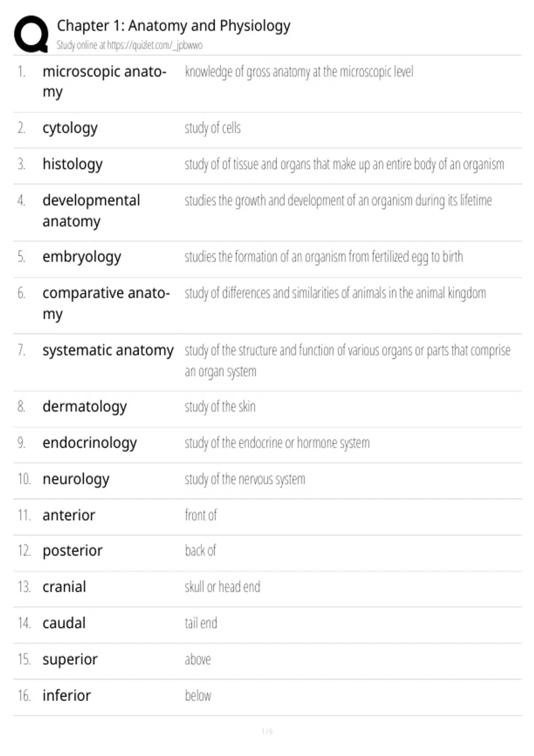Click the 'back of' definition

[x=200, y=551]
